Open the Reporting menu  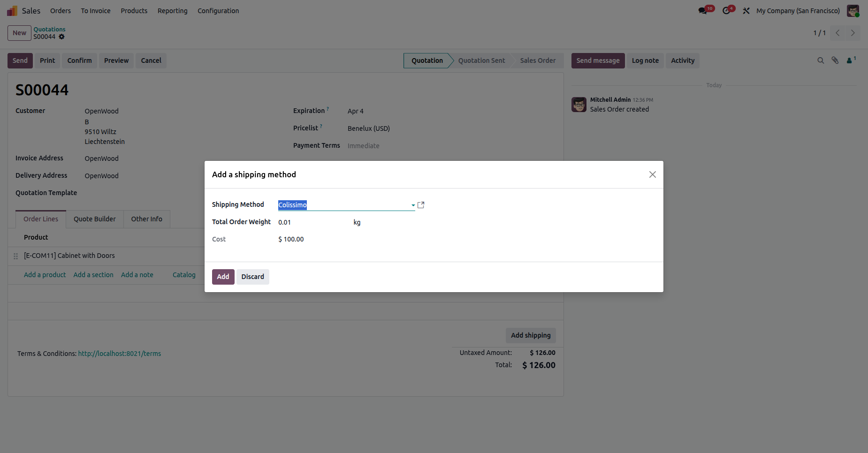click(x=172, y=11)
